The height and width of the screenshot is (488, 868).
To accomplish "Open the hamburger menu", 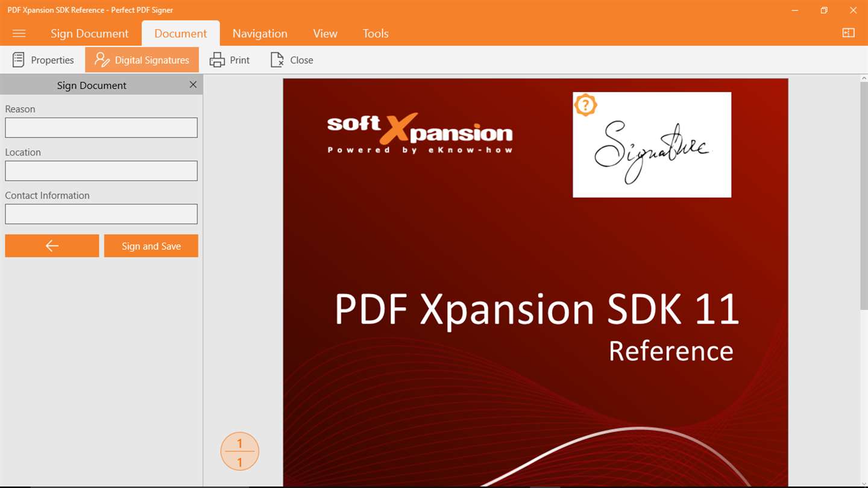I will (19, 34).
